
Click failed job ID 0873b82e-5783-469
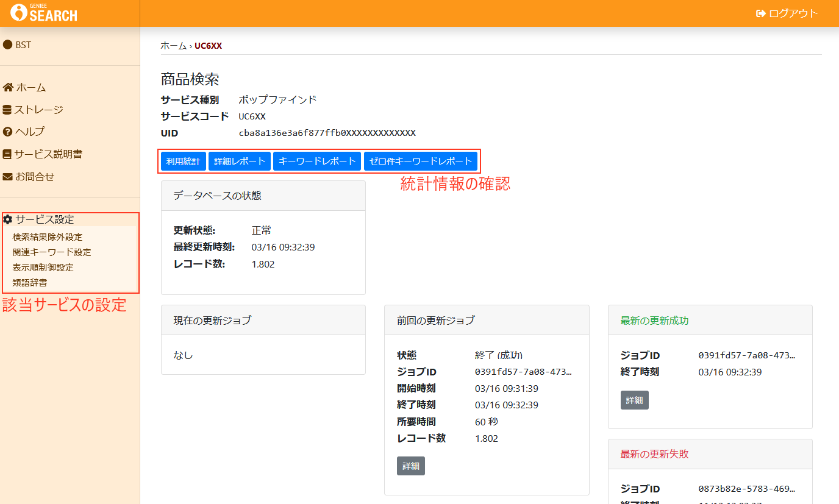[747, 489]
